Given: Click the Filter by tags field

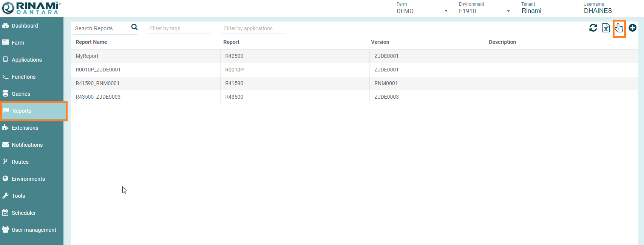Looking at the screenshot, I should tap(179, 28).
